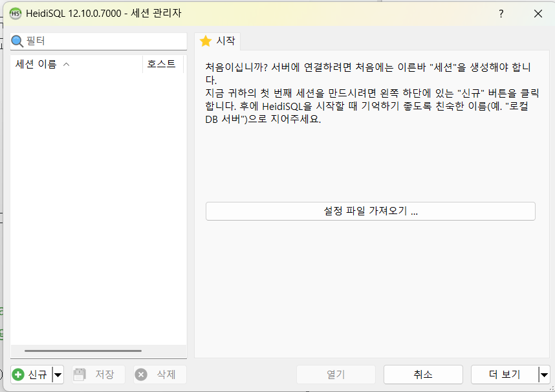Expand the 신규 dropdown arrow

click(58, 375)
